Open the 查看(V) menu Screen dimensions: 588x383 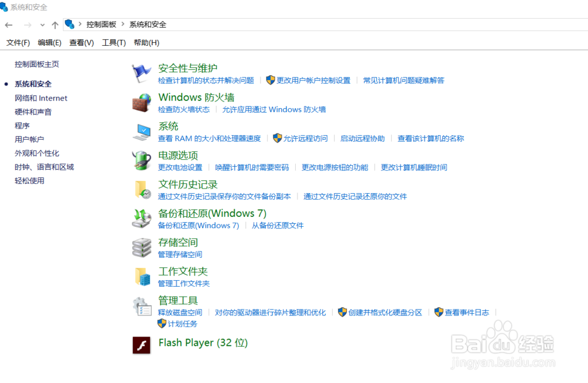(81, 43)
